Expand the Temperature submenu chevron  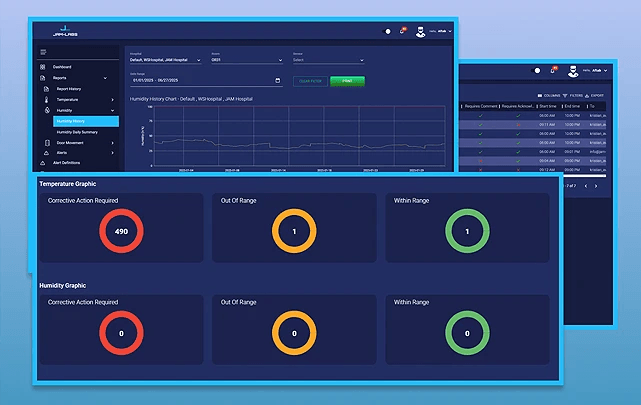pos(112,100)
